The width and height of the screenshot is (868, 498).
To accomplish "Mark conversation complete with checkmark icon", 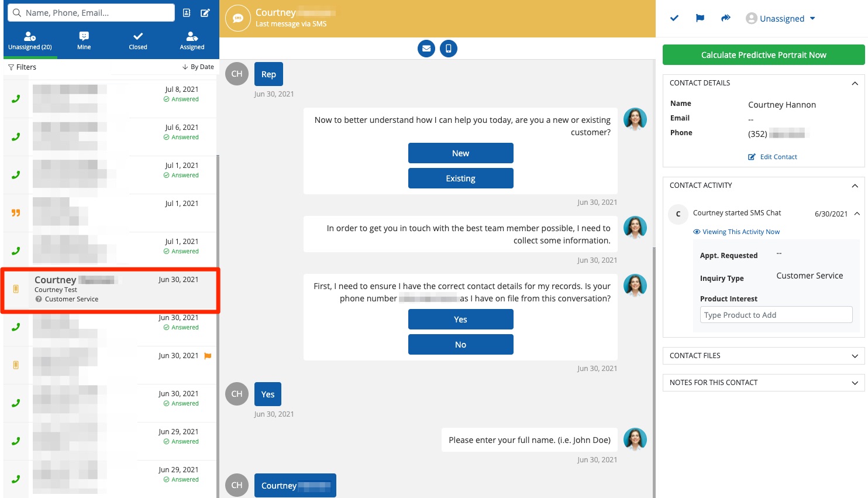I will [674, 18].
